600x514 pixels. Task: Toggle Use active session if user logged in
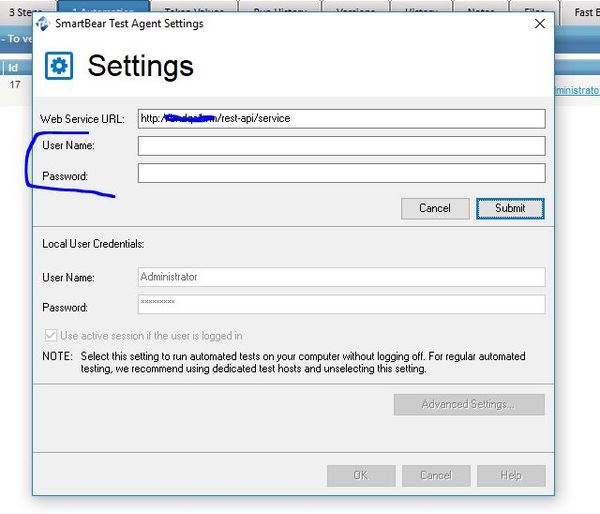(51, 336)
